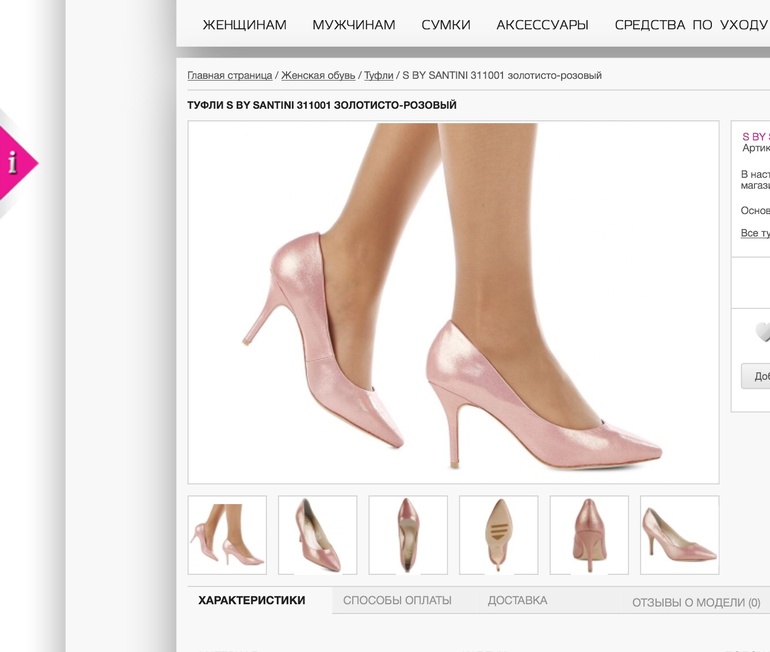The height and width of the screenshot is (652, 770).
Task: Open the СУМКИ menu
Action: coord(445,25)
